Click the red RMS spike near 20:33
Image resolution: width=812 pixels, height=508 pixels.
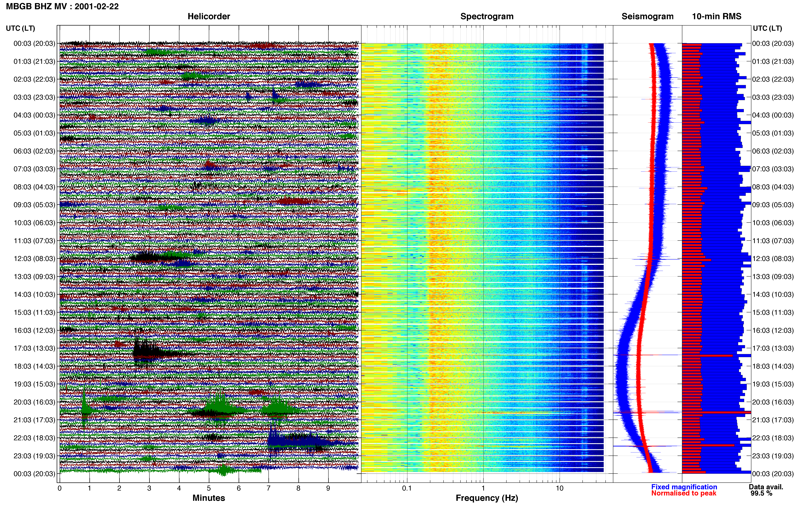[x=716, y=412]
